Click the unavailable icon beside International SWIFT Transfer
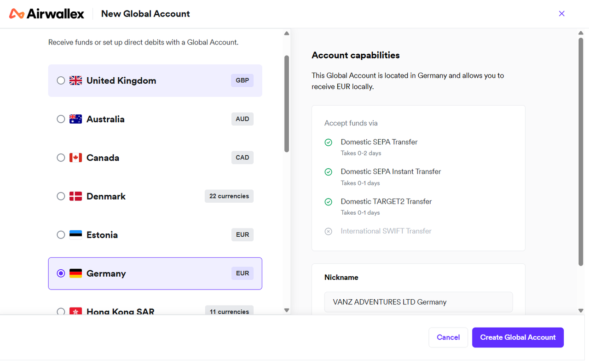Image resolution: width=589 pixels, height=364 pixels. (328, 231)
